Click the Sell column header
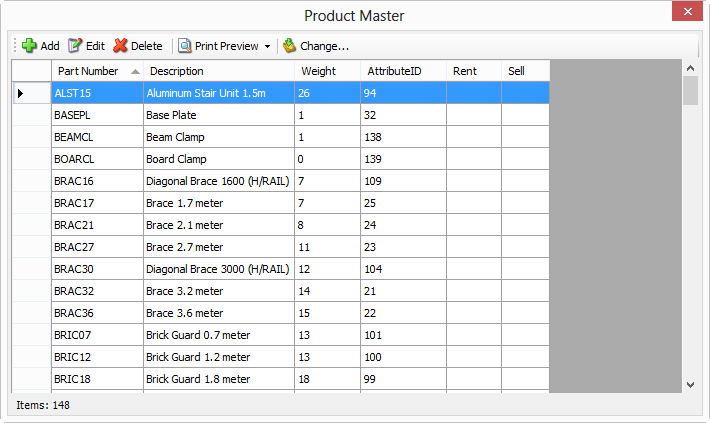710x423 pixels. (x=526, y=71)
